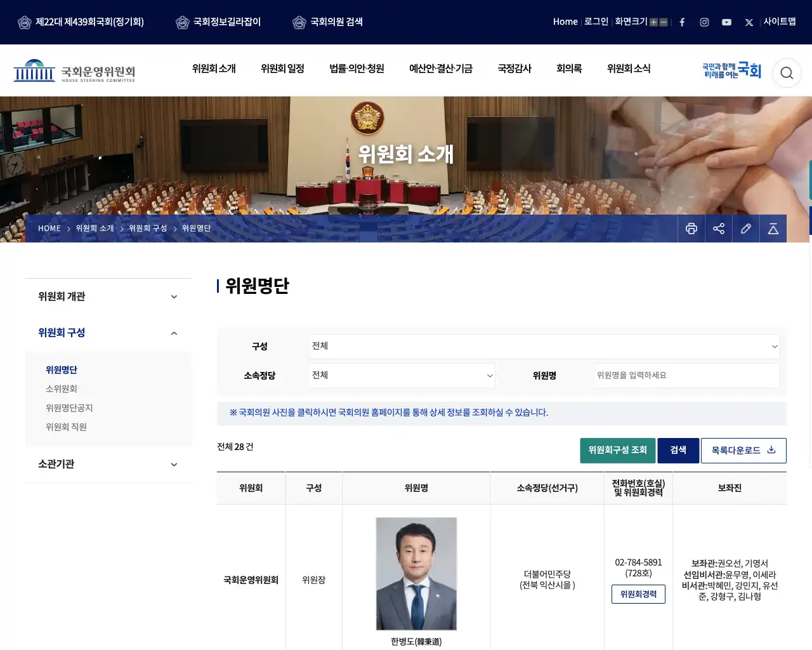Open the site search magnifier
The width and height of the screenshot is (812, 650).
[787, 73]
